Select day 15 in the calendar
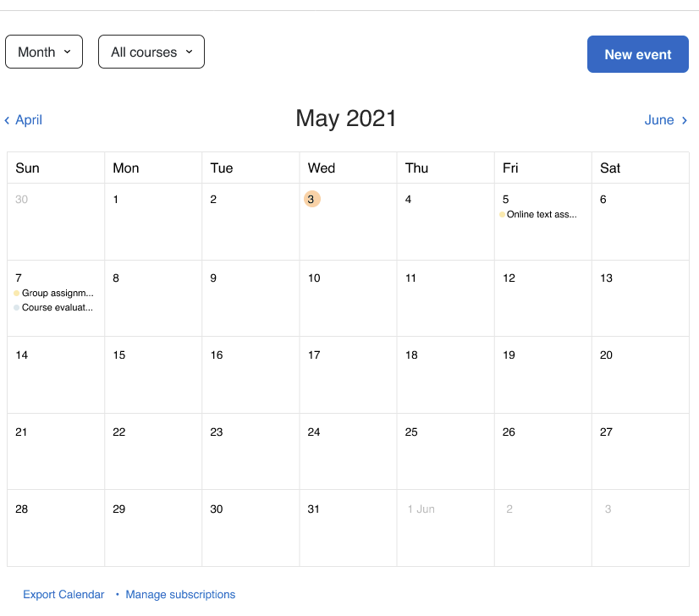The width and height of the screenshot is (699, 616). tap(119, 355)
